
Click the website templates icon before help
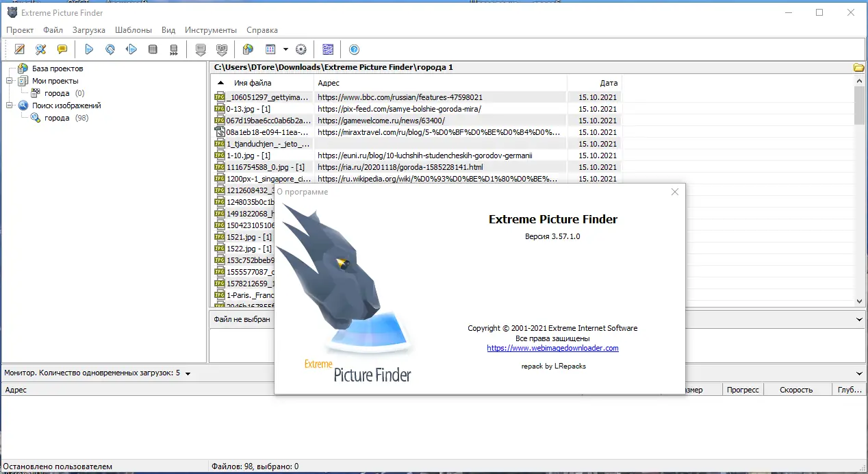click(327, 49)
